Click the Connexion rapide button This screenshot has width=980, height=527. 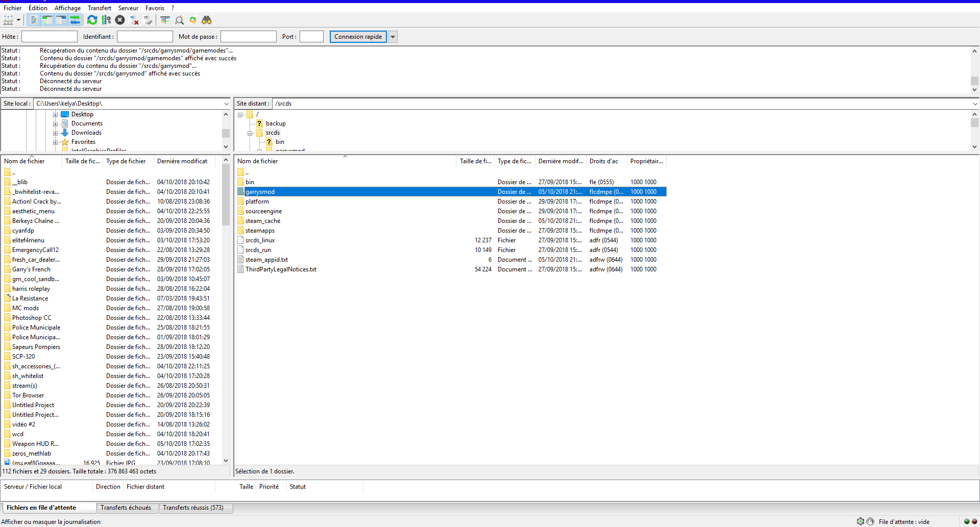[358, 37]
